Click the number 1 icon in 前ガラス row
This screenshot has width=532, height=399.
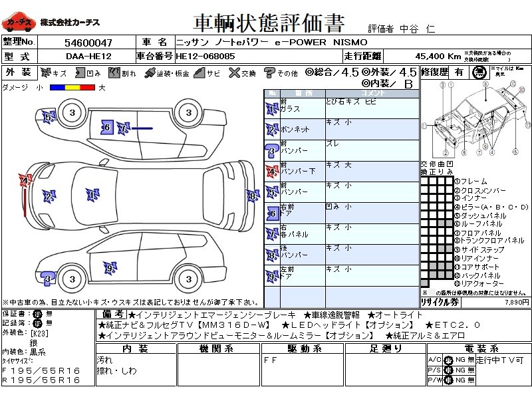pos(272,109)
